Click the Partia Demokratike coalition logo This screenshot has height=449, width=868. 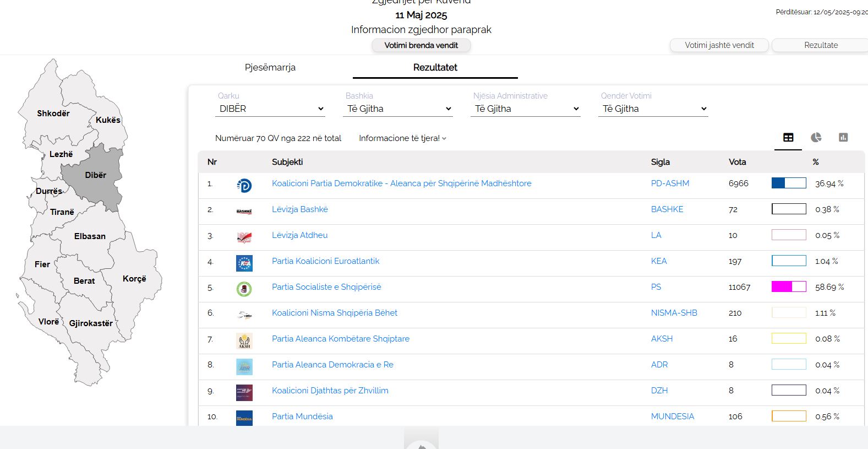(x=244, y=186)
